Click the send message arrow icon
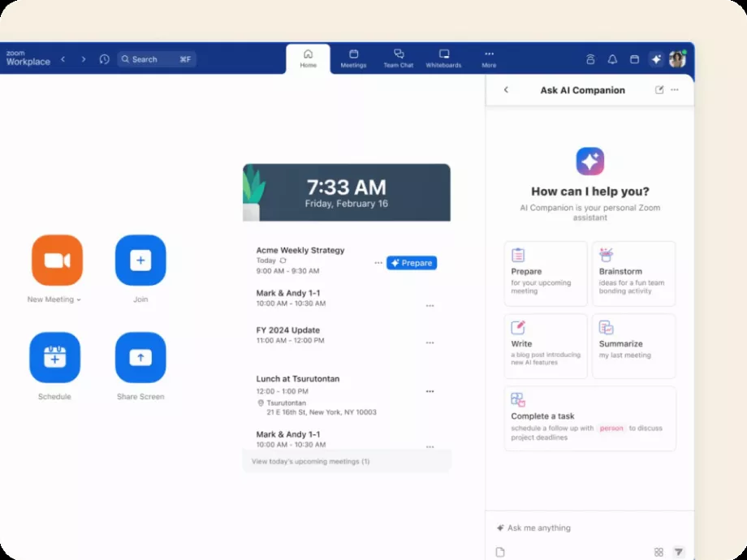 pos(679,552)
